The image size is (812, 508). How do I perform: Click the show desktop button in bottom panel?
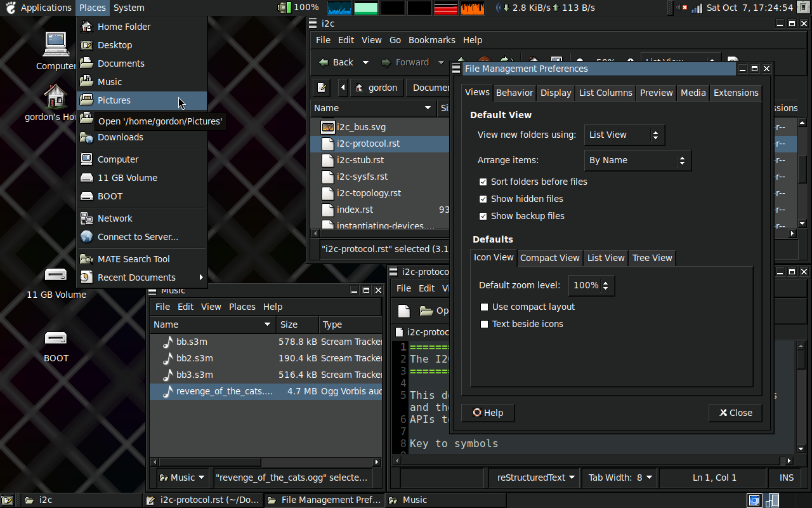pos(7,500)
